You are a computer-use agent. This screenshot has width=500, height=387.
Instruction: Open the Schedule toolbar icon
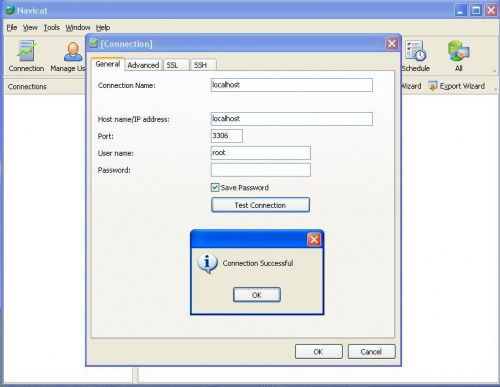point(416,56)
